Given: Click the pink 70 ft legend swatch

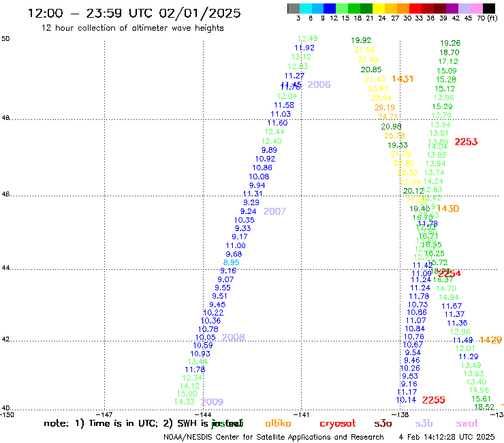Looking at the screenshot, I should pyautogui.click(x=476, y=8).
